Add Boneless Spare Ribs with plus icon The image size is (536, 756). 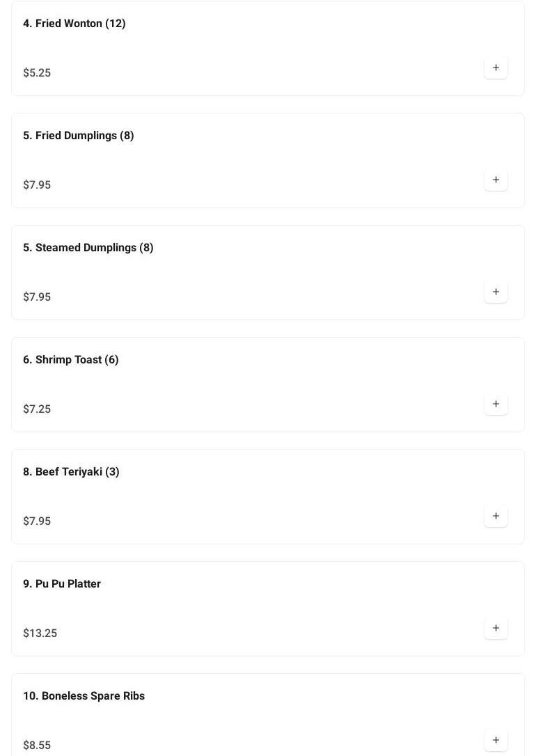[496, 740]
